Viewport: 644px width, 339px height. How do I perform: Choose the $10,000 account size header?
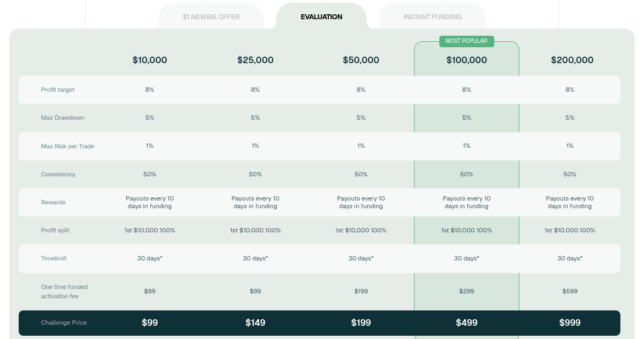click(149, 60)
